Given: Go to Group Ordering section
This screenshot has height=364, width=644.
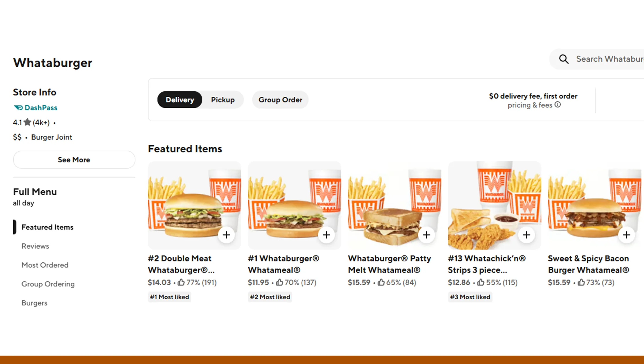Looking at the screenshot, I should coord(48,284).
